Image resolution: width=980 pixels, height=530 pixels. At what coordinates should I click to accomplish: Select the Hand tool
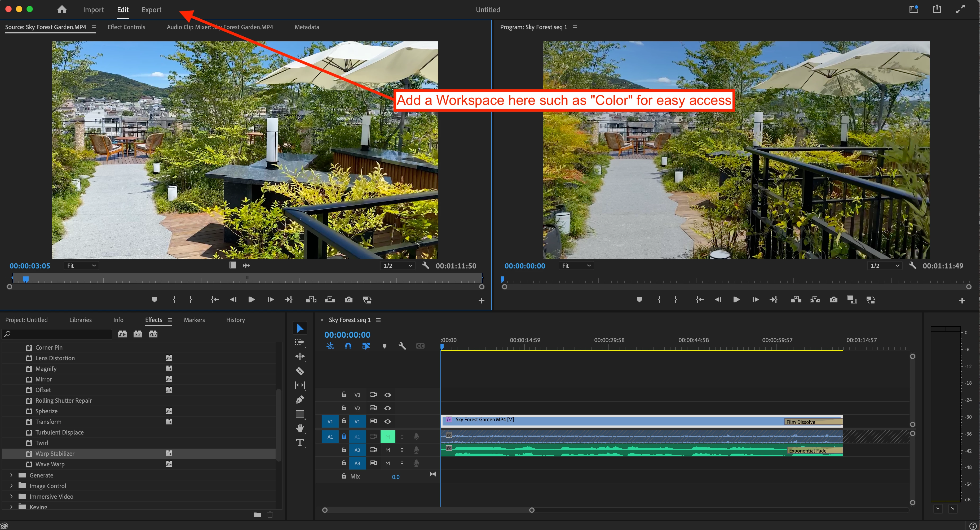(300, 428)
